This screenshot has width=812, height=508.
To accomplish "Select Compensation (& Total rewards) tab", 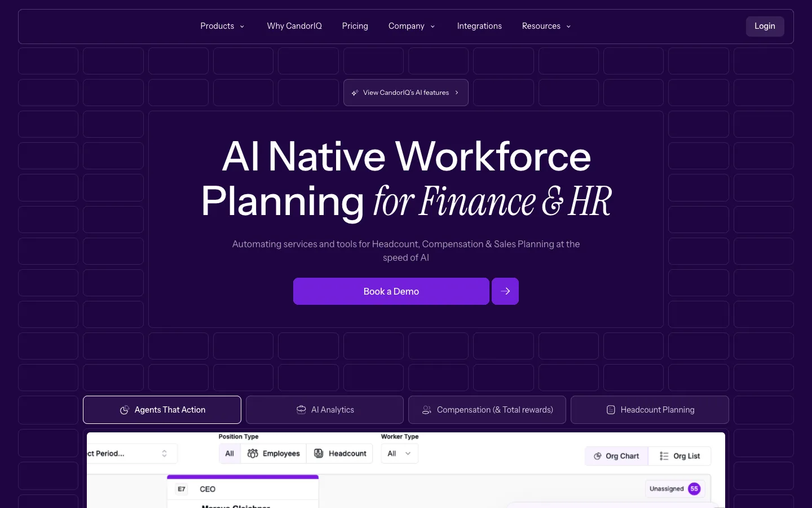I will coord(487,410).
